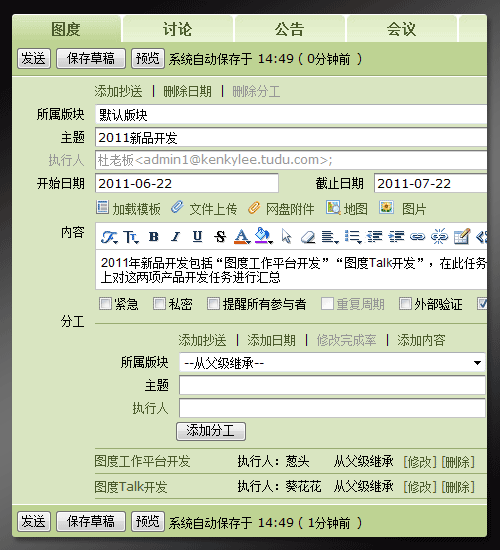Click the 执行人 field with 杜老板
Screen dimensions: 500x550
click(x=291, y=160)
